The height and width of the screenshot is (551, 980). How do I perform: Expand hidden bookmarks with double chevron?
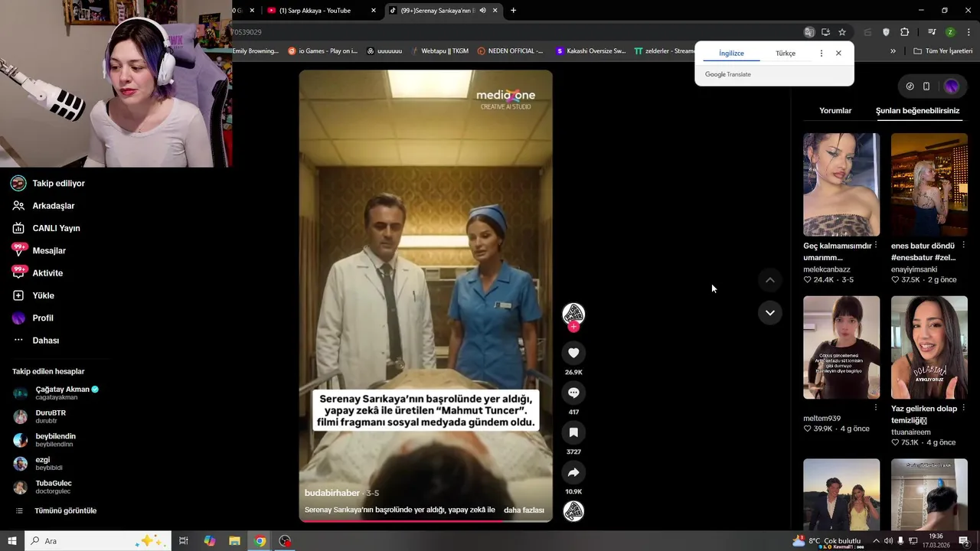click(893, 51)
